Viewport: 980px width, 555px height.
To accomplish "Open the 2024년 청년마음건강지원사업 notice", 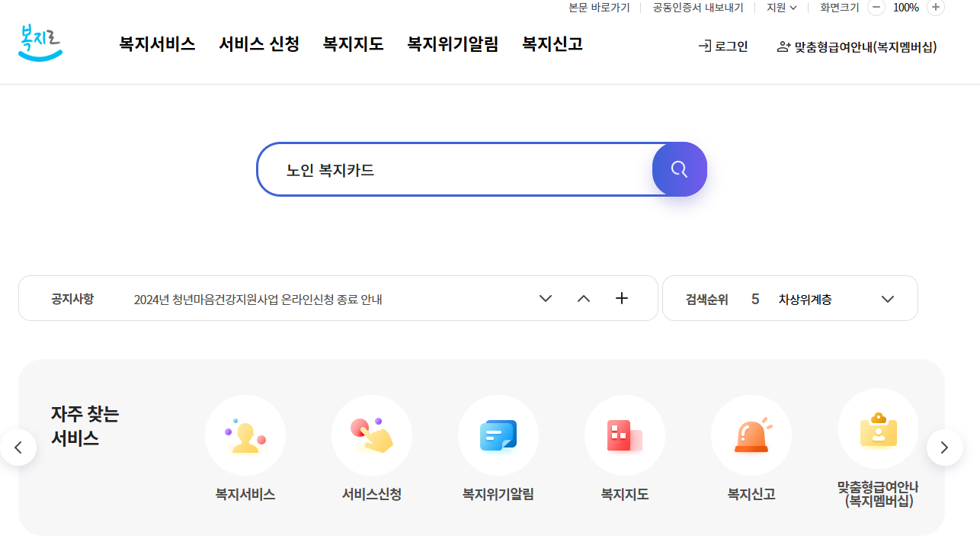I will click(x=258, y=300).
